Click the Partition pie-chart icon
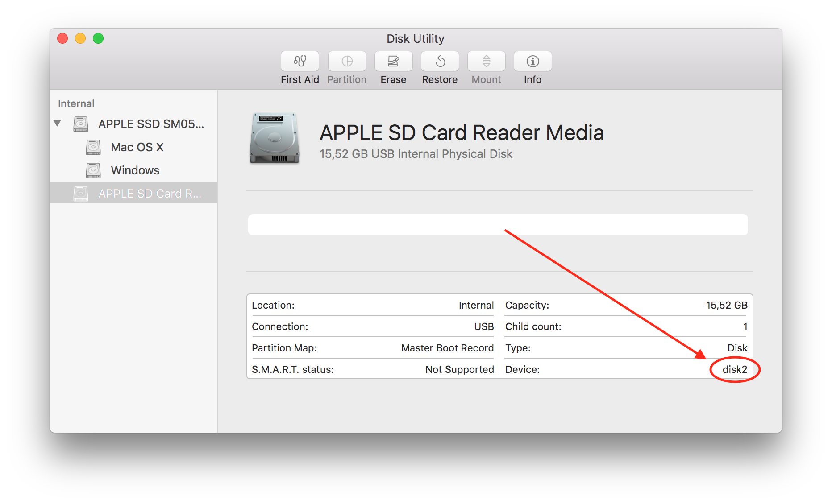 click(x=347, y=61)
